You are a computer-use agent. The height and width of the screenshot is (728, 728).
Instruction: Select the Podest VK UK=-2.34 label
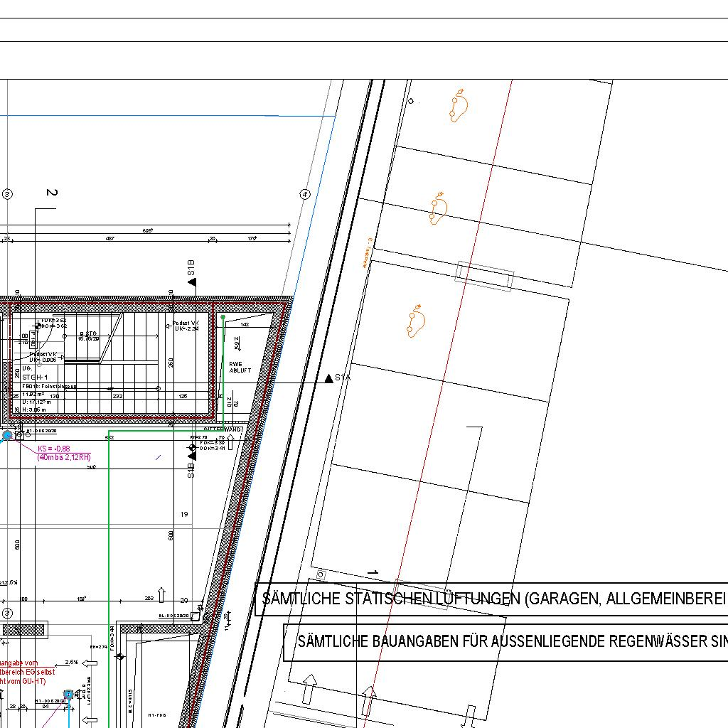187,326
